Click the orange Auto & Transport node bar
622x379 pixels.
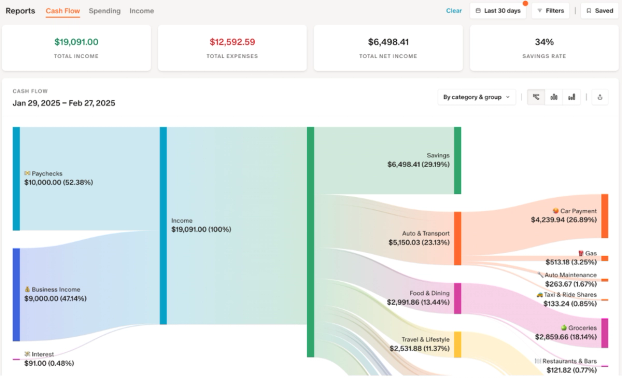(x=457, y=239)
